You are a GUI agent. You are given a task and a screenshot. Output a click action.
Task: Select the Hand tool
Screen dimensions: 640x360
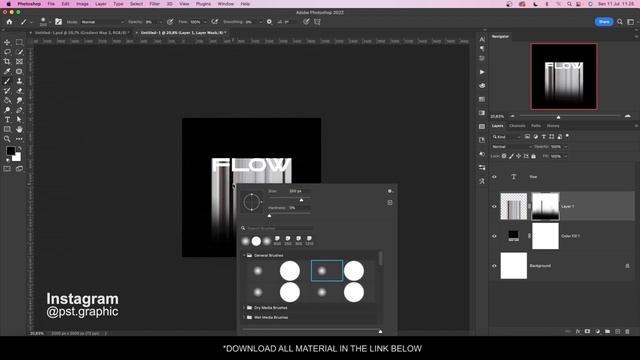(19, 129)
